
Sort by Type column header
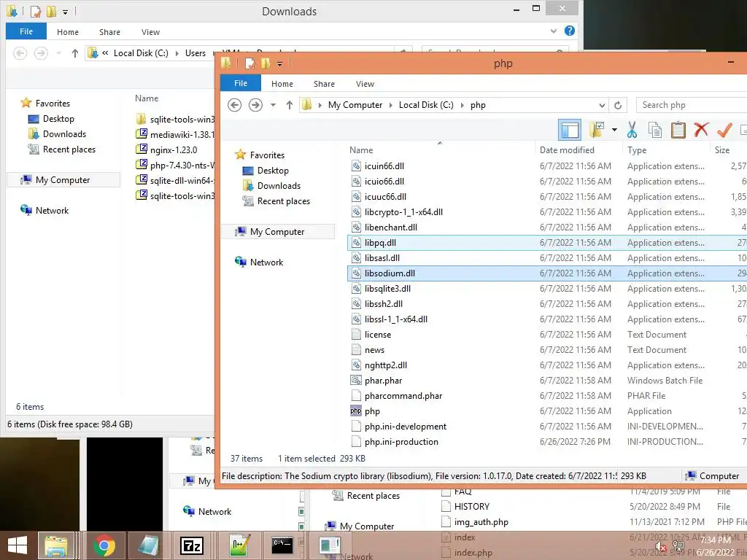click(636, 150)
